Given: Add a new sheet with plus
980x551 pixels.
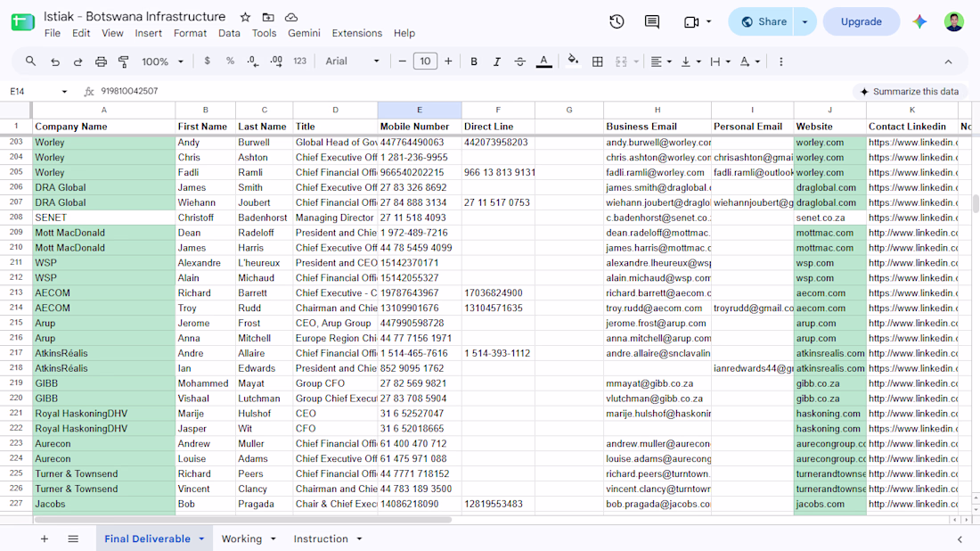Looking at the screenshot, I should pos(45,539).
